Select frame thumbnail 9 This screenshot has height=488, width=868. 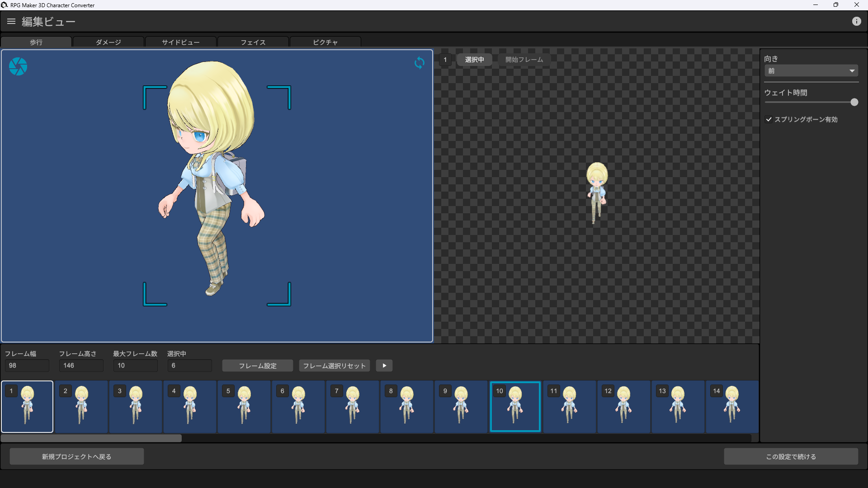[x=461, y=407]
